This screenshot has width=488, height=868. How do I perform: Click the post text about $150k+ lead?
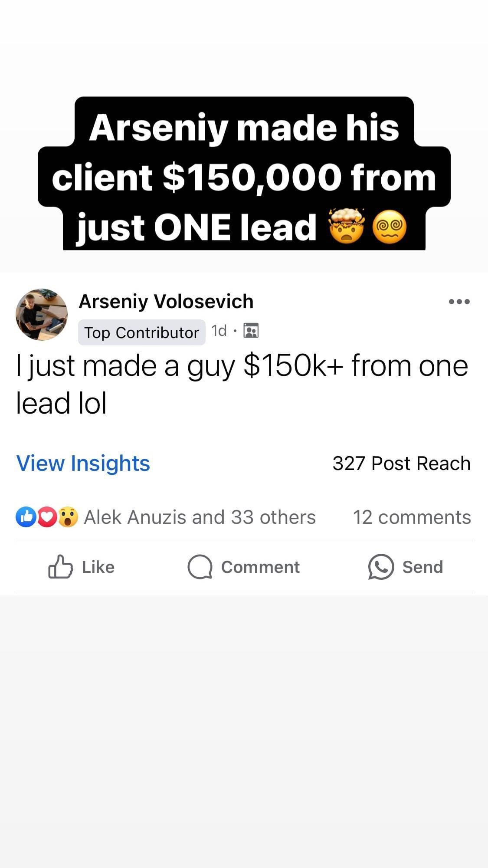(x=242, y=384)
